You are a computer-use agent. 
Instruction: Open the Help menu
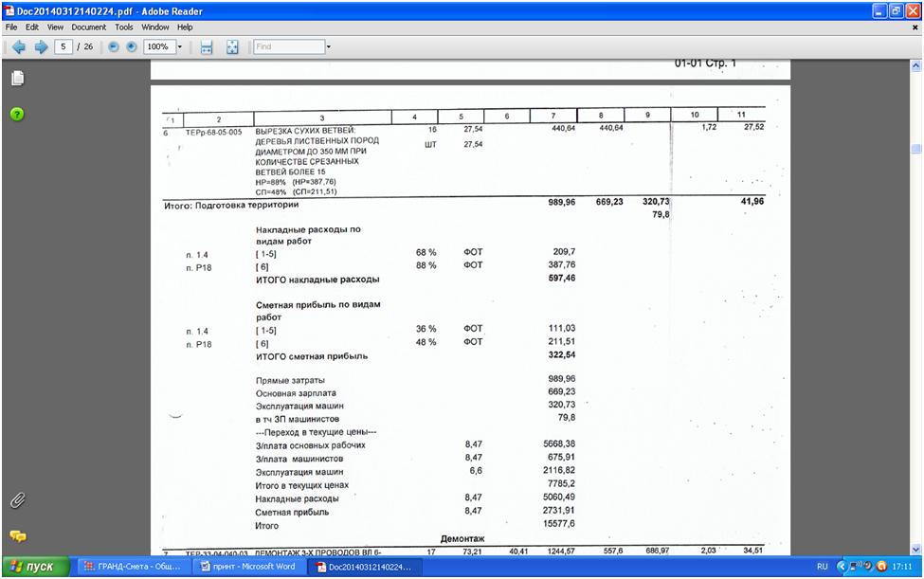tap(185, 27)
